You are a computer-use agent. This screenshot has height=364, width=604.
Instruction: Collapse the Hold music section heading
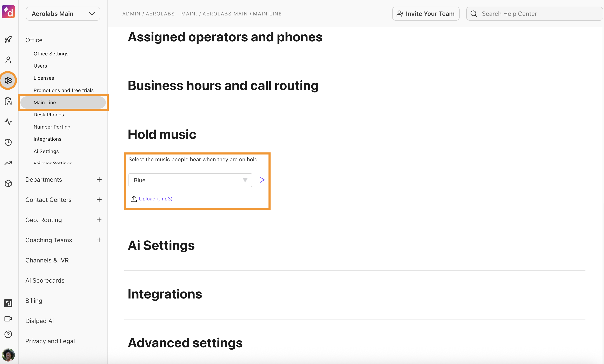162,135
